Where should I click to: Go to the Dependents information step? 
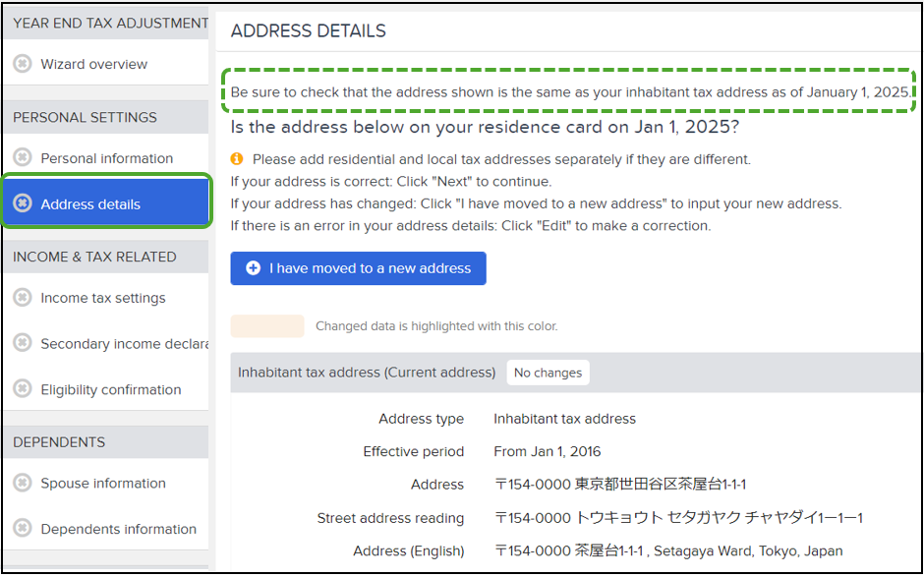click(118, 529)
